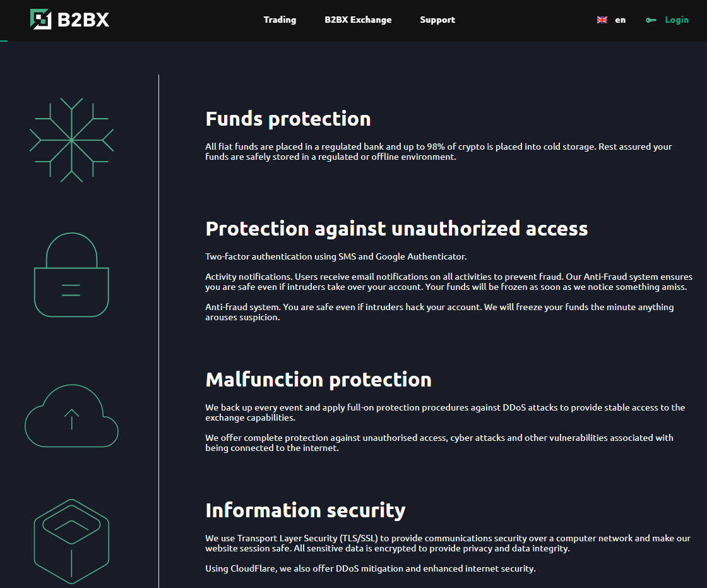This screenshot has width=707, height=588.
Task: Click the padlock icon for unauthorized access protection
Action: 71,275
